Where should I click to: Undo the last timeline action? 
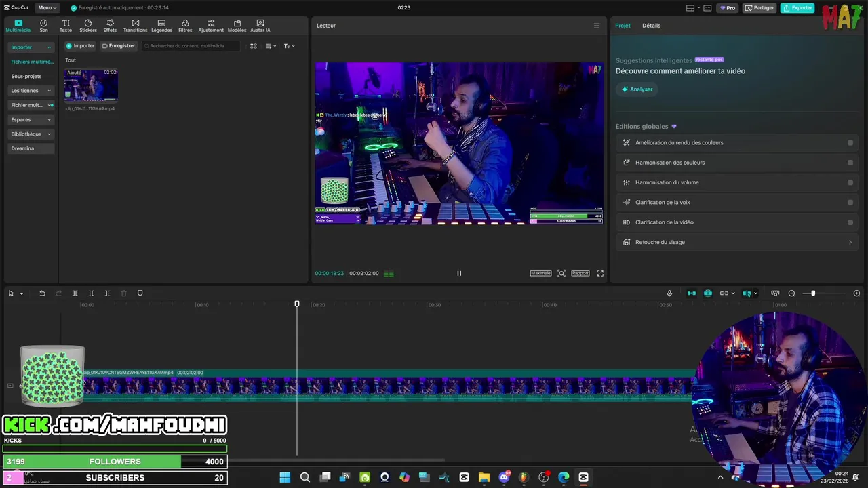pyautogui.click(x=42, y=293)
